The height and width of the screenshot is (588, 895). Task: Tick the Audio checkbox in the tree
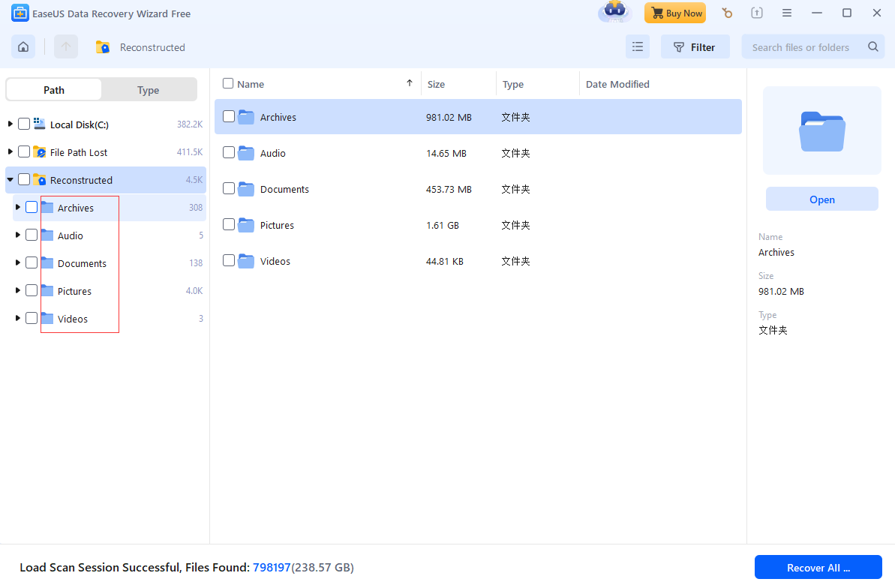[32, 235]
